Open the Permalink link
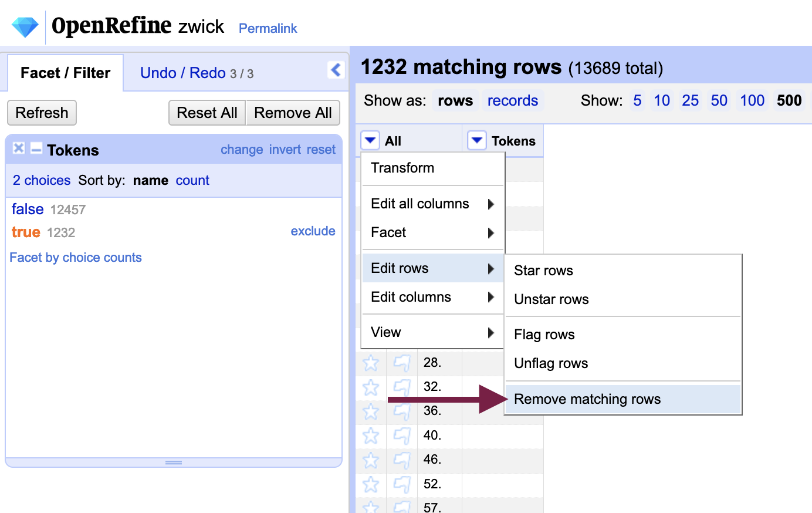Screen dimensions: 812x513 click(x=268, y=28)
